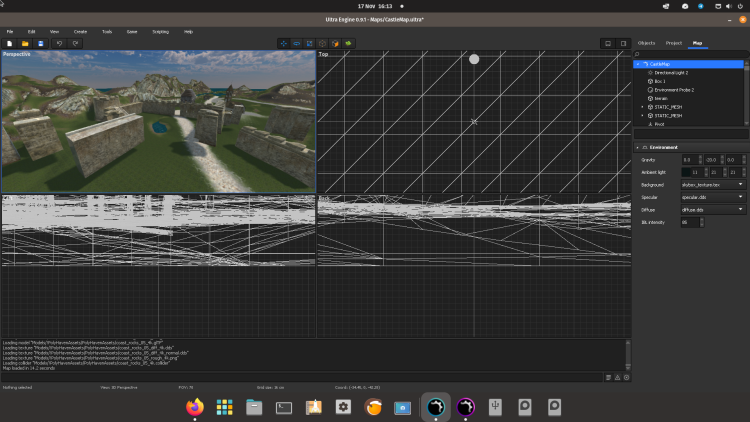
Task: Click the Redo arrow icon
Action: pos(75,44)
